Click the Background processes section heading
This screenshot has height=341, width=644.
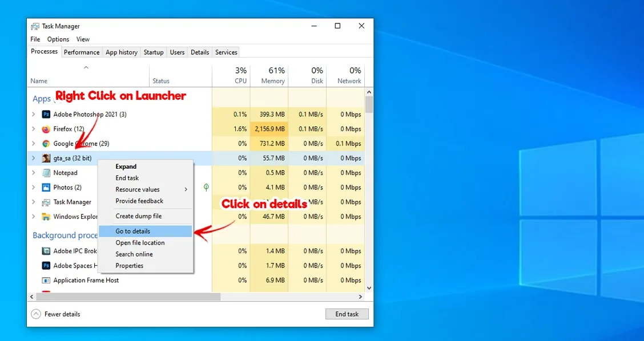coord(65,236)
